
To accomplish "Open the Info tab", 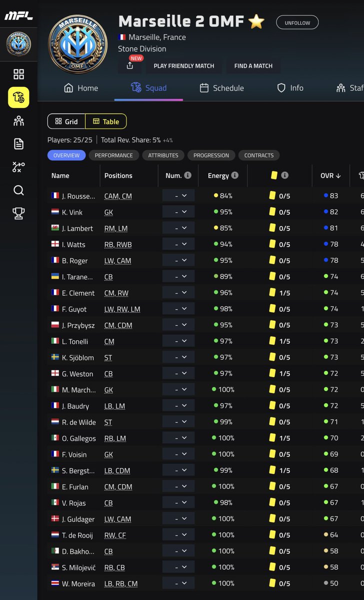I will (290, 88).
